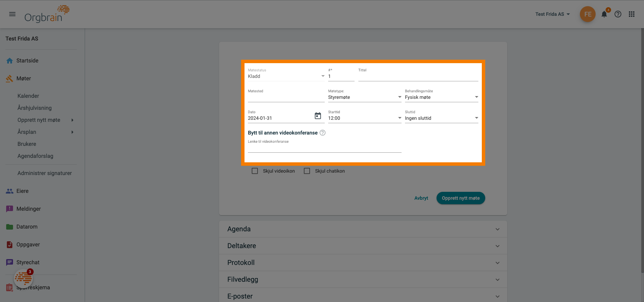The image size is (644, 302).
Task: Expand the E-poster section
Action: point(363,296)
